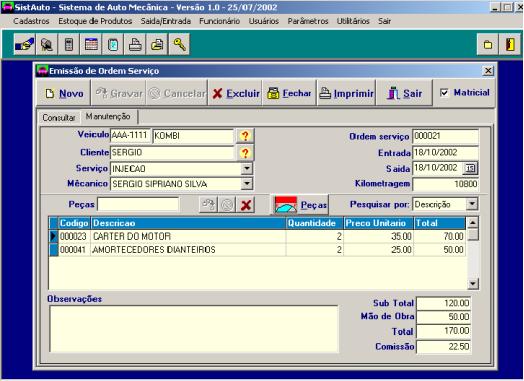Image resolution: width=524 pixels, height=381 pixels.
Task: Click the vehicle model field KOMBI
Action: click(x=193, y=136)
